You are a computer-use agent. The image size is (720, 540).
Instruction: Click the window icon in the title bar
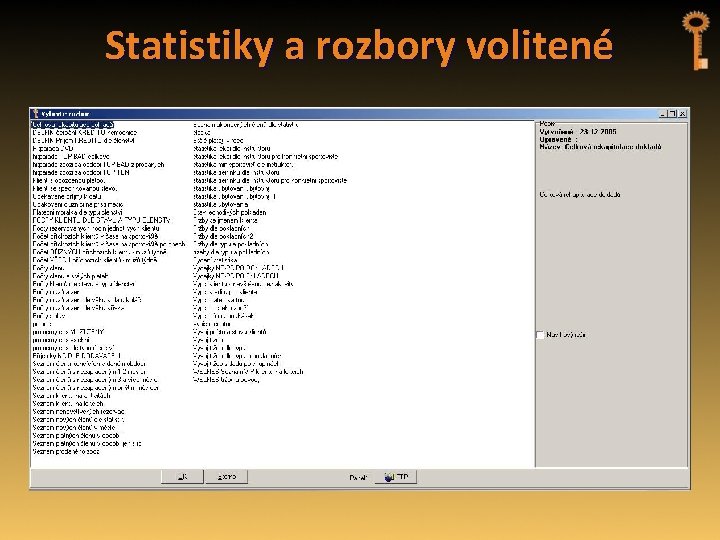(35, 113)
